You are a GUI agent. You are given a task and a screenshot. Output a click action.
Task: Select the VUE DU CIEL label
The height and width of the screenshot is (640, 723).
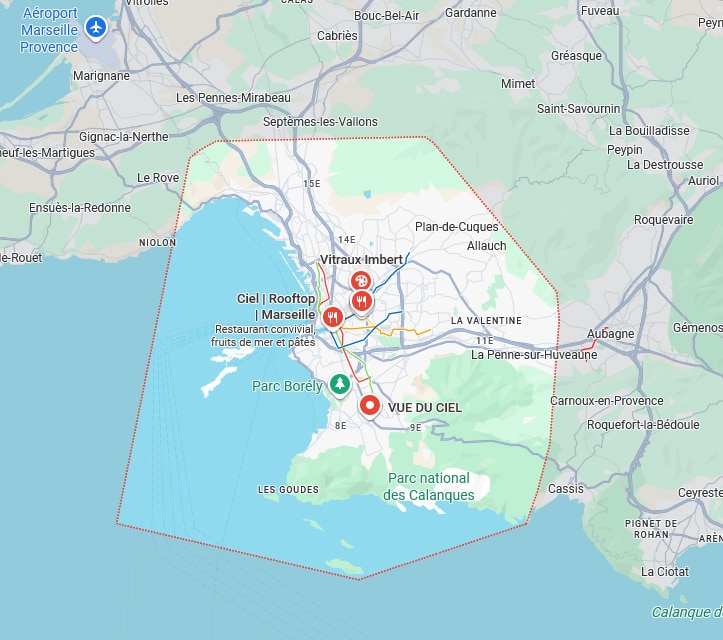point(425,408)
